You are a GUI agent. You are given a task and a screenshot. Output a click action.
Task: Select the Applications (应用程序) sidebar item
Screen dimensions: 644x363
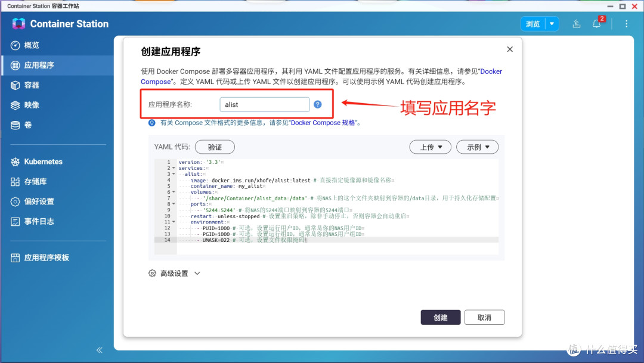pos(57,66)
